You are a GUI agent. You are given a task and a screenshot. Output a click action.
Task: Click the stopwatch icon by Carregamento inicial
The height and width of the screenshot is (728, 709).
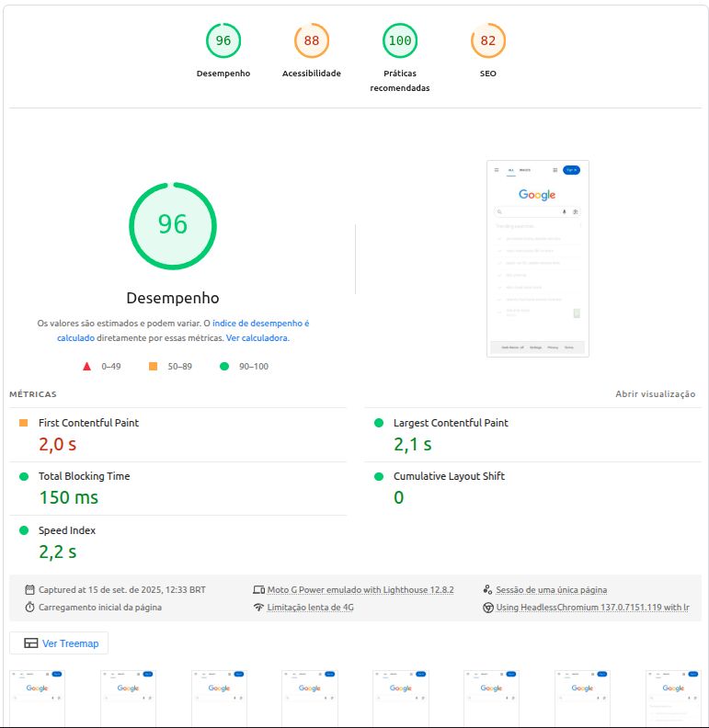29,608
